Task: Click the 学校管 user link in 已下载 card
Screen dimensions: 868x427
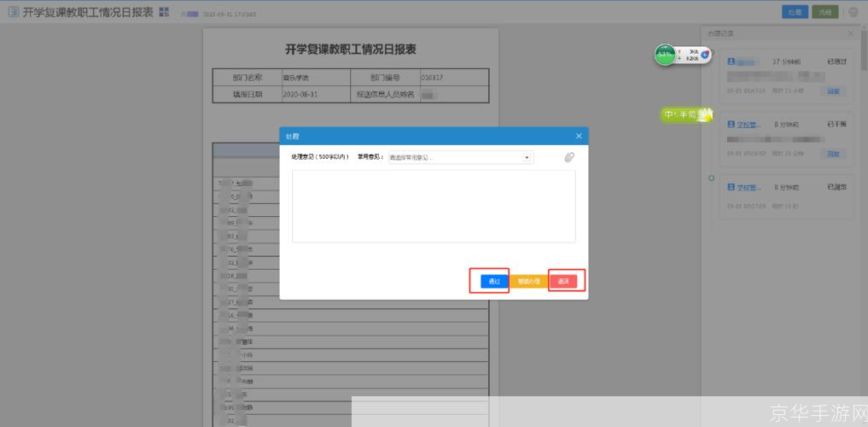Action: pos(749,125)
